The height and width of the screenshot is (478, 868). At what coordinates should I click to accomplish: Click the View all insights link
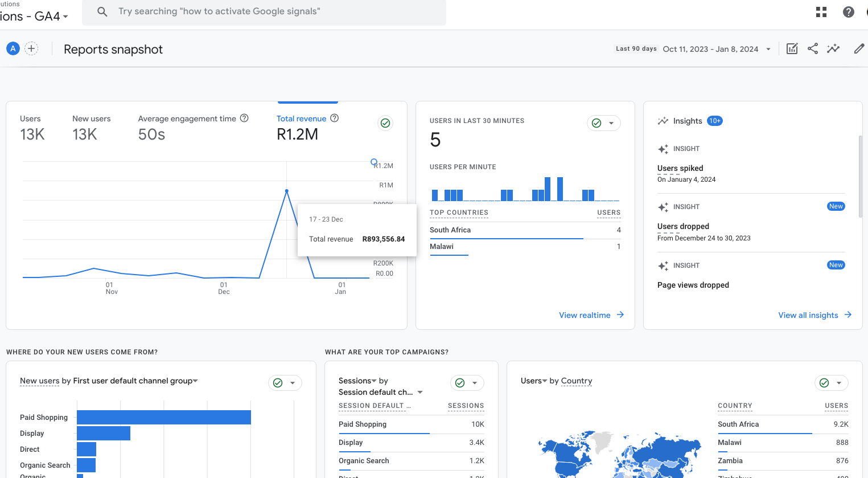(808, 315)
